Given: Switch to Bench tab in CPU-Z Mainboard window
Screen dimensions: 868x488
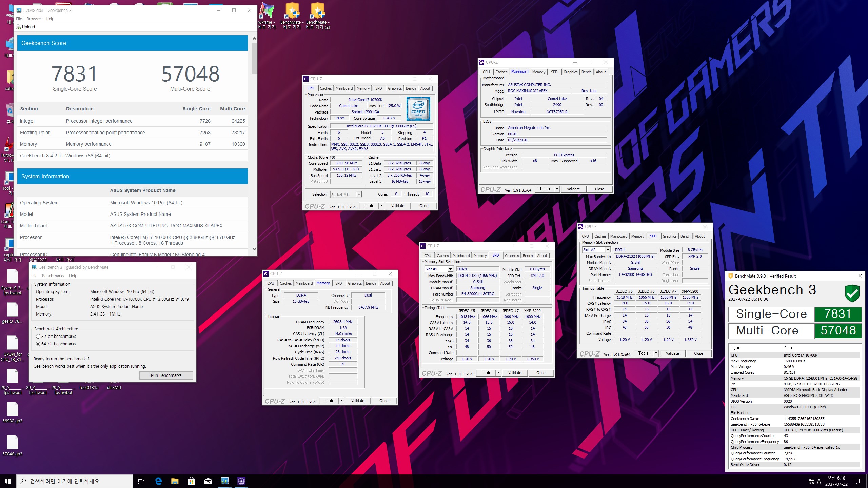Looking at the screenshot, I should pyautogui.click(x=586, y=72).
